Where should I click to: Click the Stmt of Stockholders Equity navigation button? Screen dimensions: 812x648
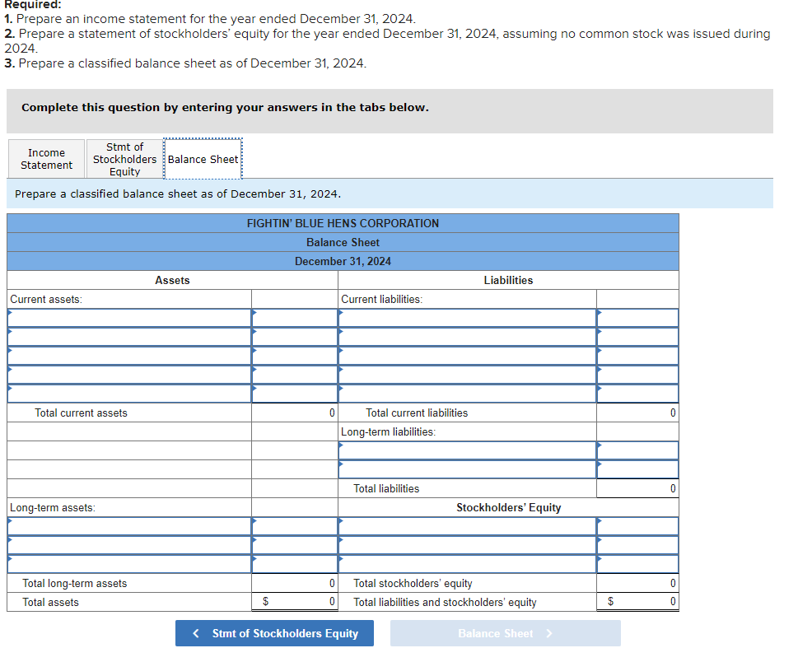274,633
